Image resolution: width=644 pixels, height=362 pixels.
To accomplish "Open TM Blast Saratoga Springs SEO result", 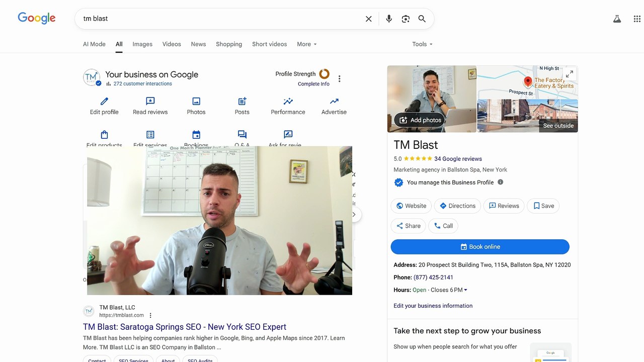I will pyautogui.click(x=185, y=327).
